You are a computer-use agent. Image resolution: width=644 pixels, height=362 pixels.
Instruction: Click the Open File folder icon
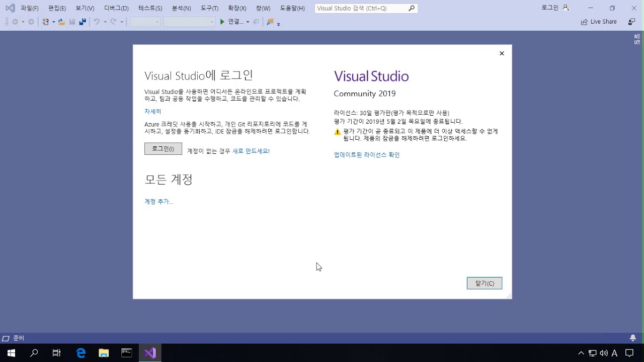(61, 22)
